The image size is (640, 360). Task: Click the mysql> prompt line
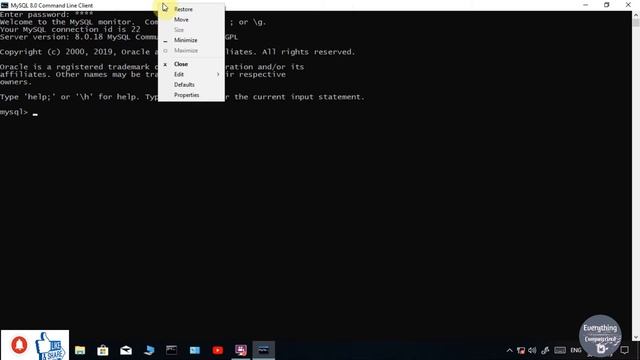coord(19,112)
